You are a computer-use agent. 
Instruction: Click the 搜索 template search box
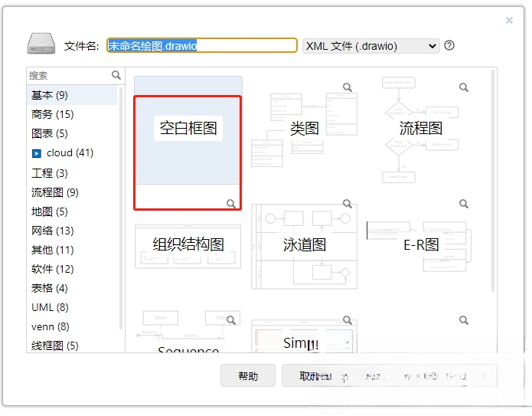click(70, 75)
